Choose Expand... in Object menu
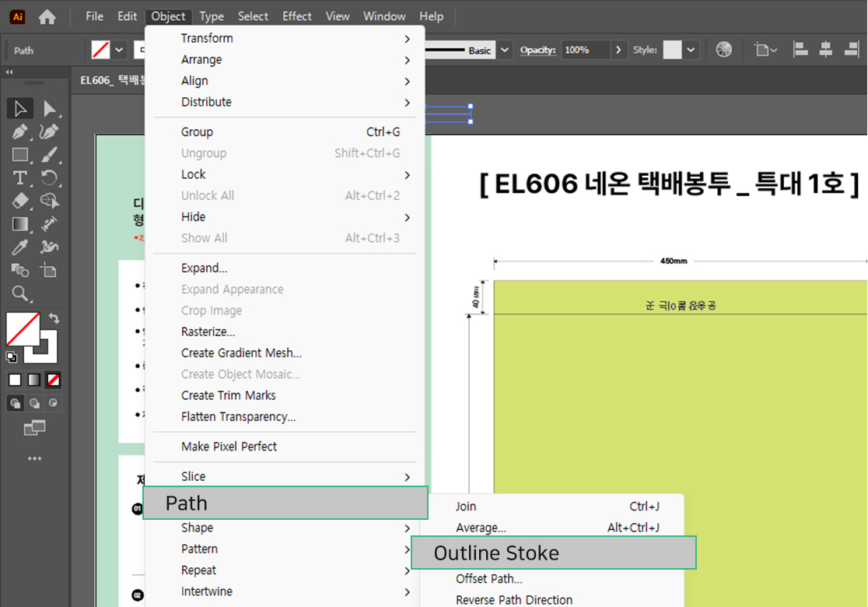This screenshot has height=607, width=868. pyautogui.click(x=285, y=268)
